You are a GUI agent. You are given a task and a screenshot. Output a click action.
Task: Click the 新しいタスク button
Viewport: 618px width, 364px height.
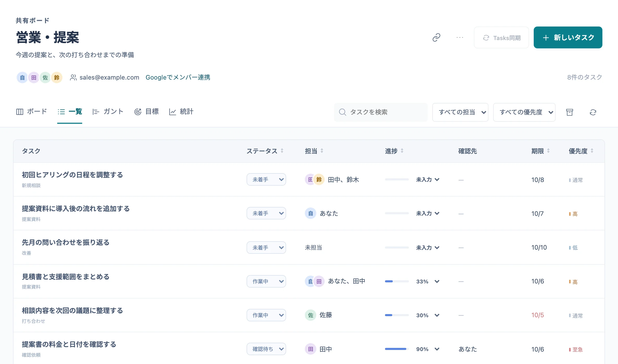click(x=568, y=37)
